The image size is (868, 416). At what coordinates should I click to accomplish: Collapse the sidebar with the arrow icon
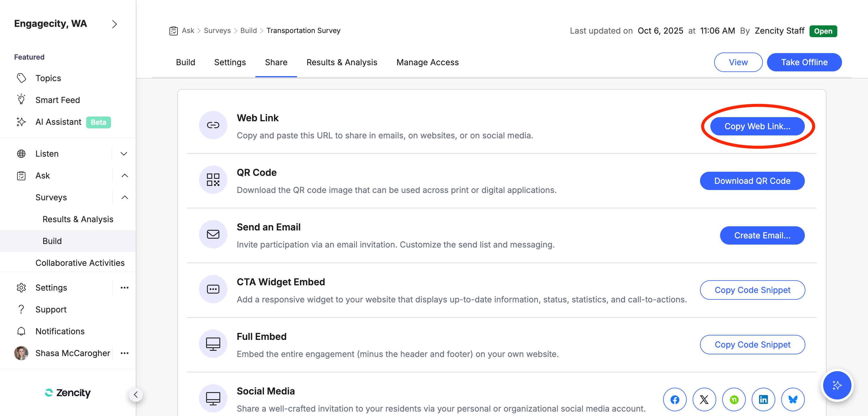136,394
